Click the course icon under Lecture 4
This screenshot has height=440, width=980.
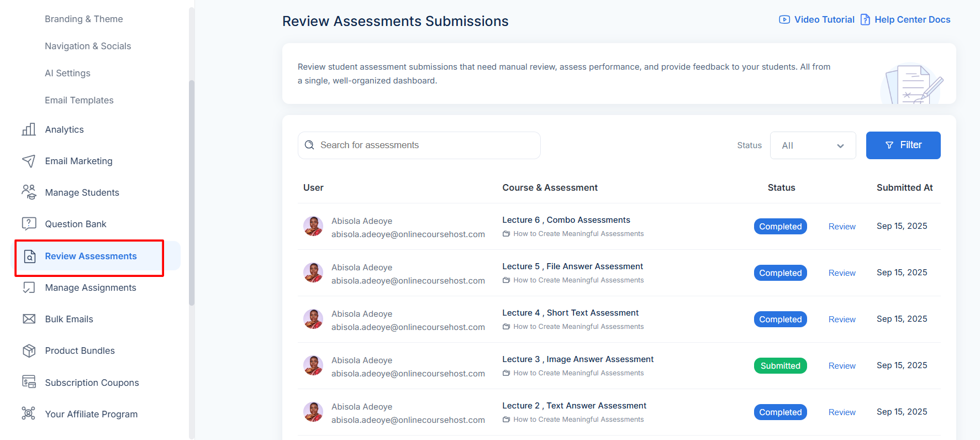(x=506, y=327)
